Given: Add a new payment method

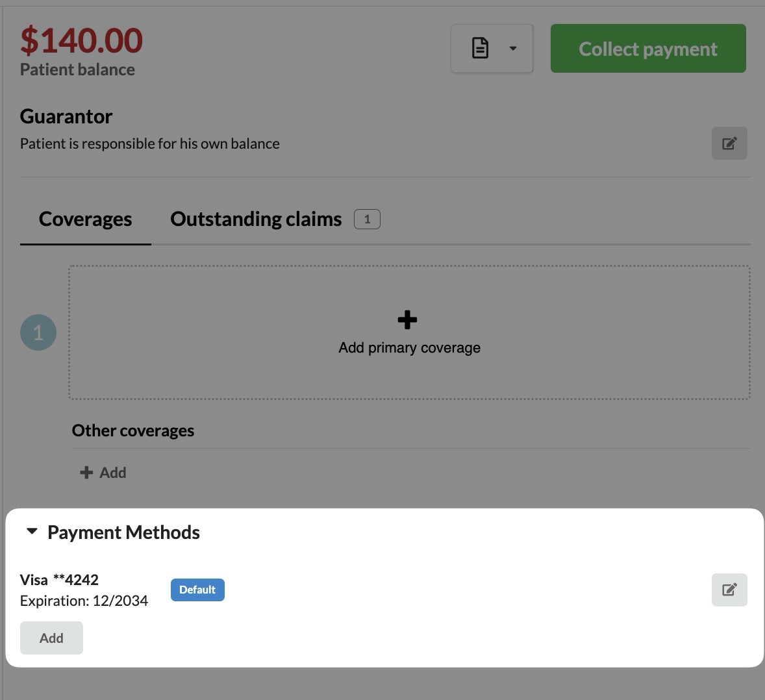Looking at the screenshot, I should pos(51,638).
